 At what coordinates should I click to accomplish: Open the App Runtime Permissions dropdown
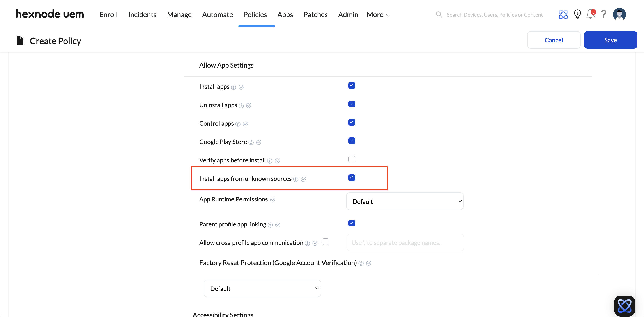405,201
